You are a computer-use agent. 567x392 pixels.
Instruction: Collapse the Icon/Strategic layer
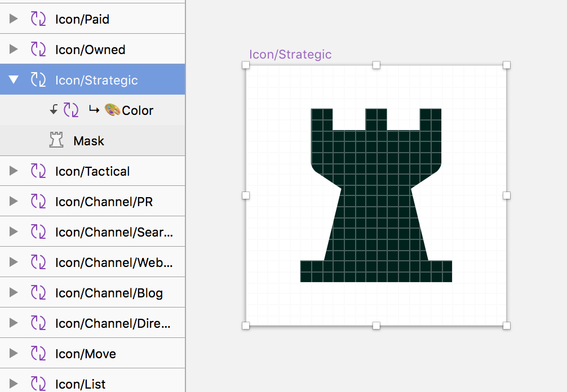point(14,79)
